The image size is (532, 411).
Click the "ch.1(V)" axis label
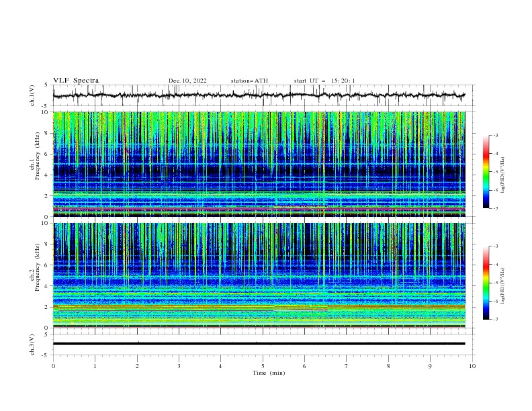point(32,95)
